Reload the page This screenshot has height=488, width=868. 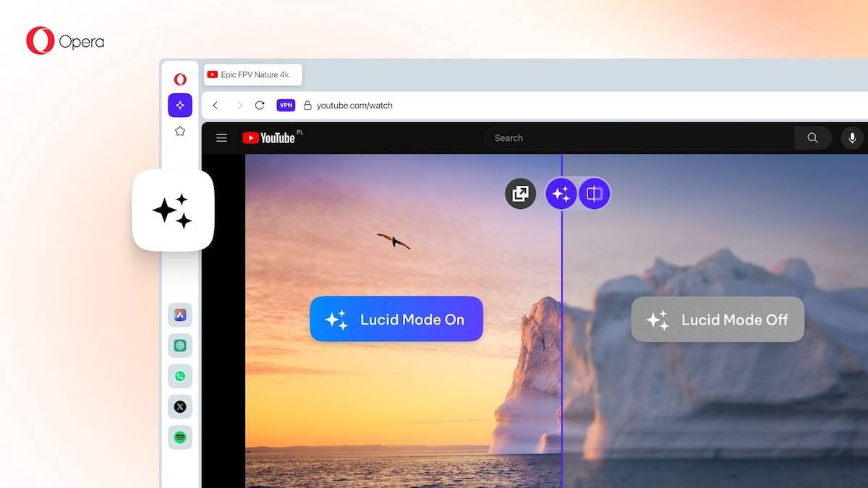(x=260, y=106)
